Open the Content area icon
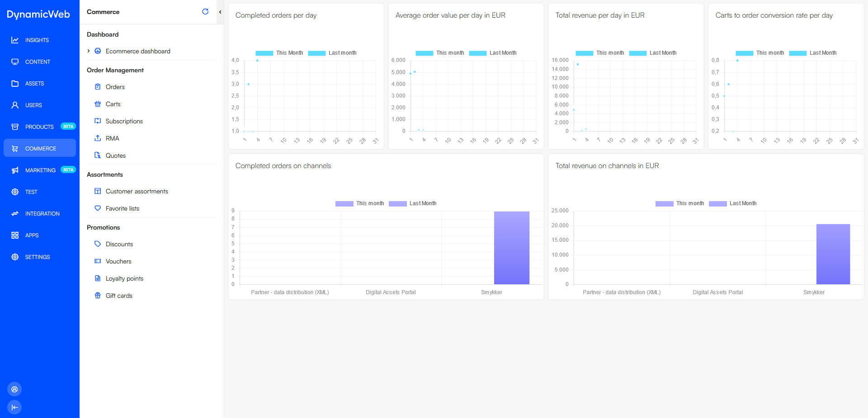The width and height of the screenshot is (868, 418). click(x=15, y=62)
